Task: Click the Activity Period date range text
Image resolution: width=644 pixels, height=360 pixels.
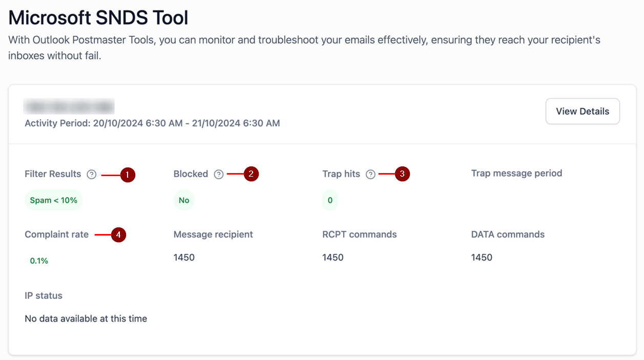Action: tap(152, 123)
